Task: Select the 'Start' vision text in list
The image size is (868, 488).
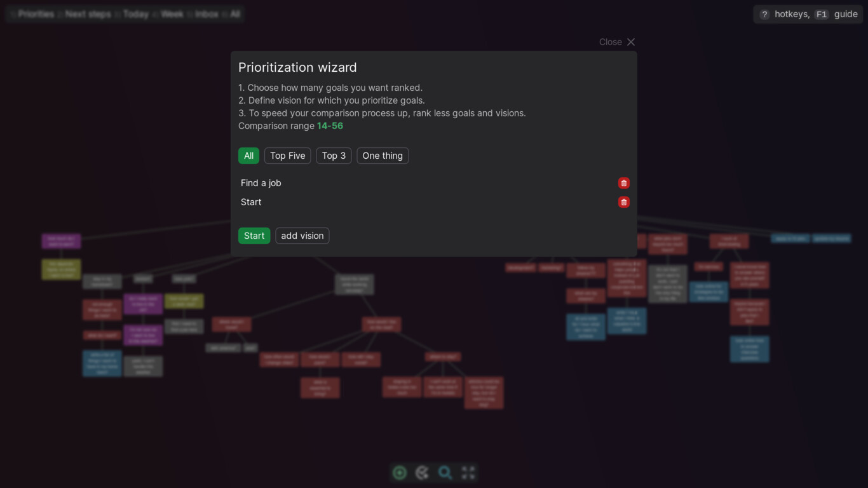Action: point(251,202)
